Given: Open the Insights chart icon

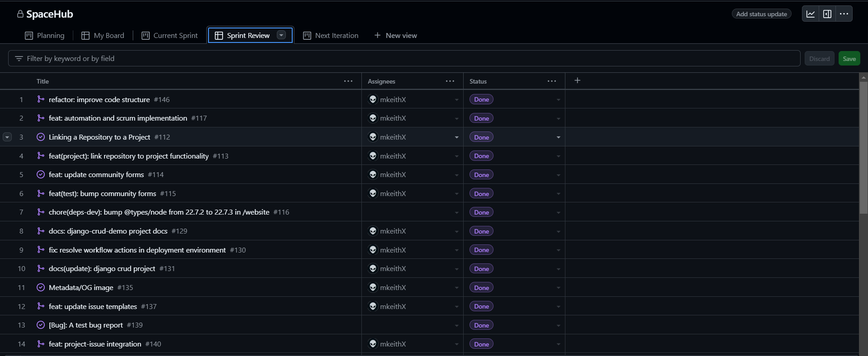Looking at the screenshot, I should 811,14.
